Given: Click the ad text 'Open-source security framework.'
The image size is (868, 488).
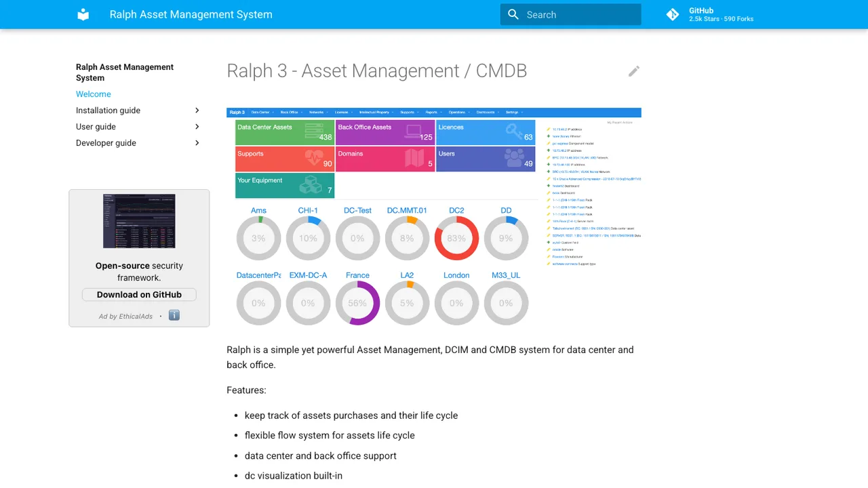Looking at the screenshot, I should tap(139, 272).
